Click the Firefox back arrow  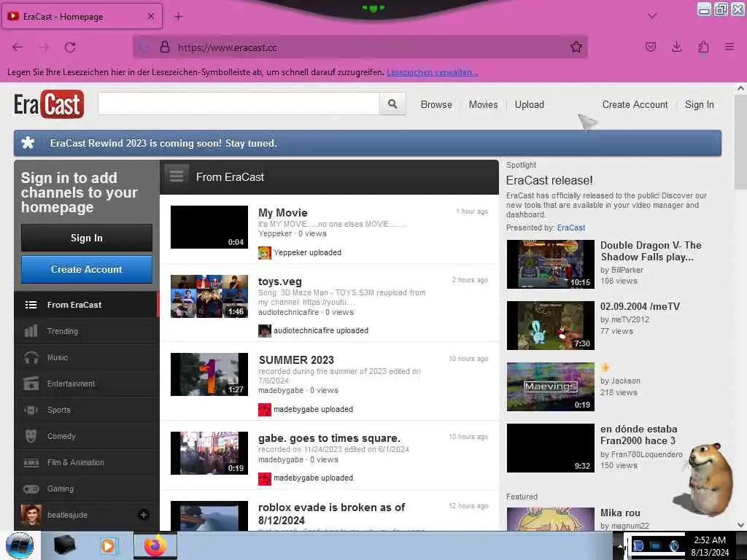[18, 47]
